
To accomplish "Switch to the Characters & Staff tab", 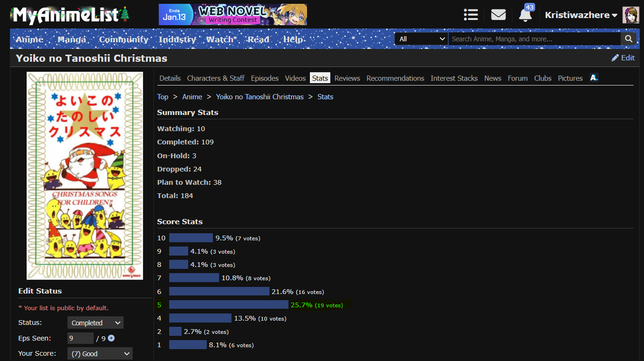I will (216, 78).
